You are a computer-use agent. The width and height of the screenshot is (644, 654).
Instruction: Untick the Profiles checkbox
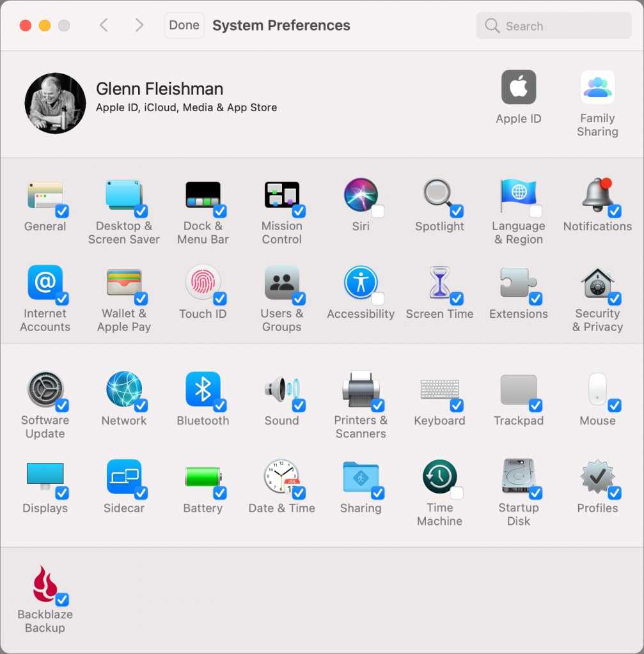(615, 493)
